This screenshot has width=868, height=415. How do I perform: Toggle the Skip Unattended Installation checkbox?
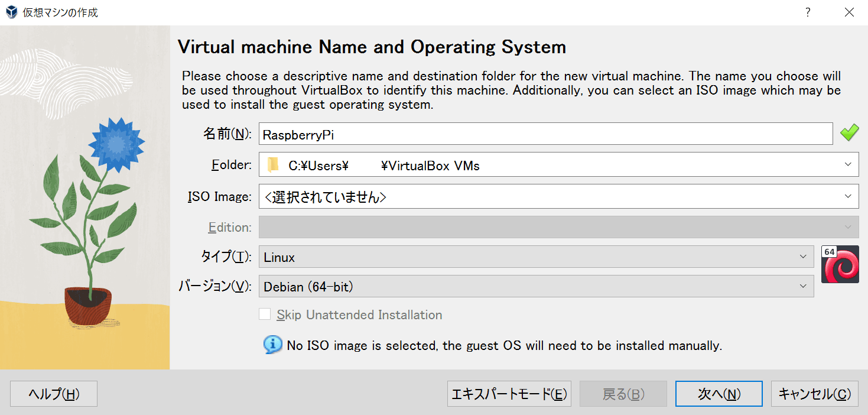[x=265, y=315]
